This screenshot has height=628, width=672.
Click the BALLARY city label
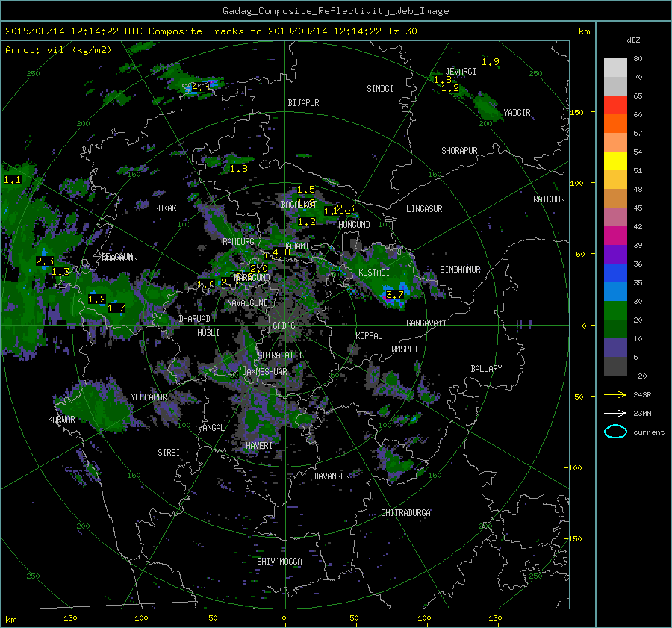(x=486, y=369)
